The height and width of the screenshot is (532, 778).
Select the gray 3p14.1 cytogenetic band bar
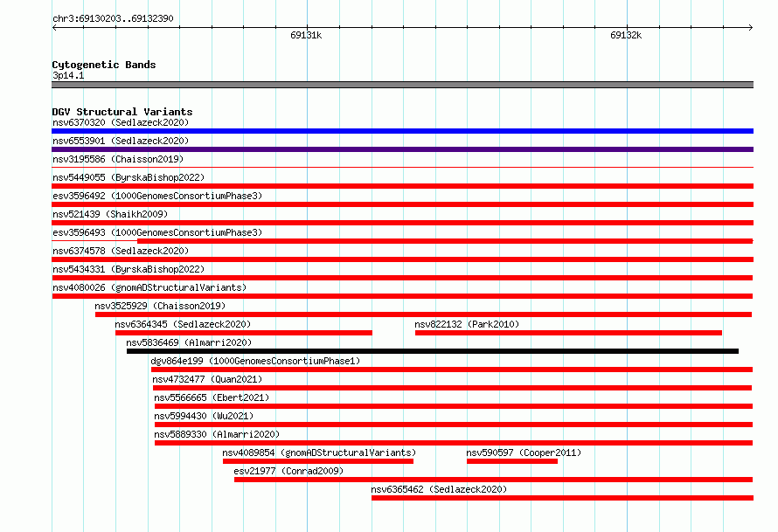click(402, 85)
